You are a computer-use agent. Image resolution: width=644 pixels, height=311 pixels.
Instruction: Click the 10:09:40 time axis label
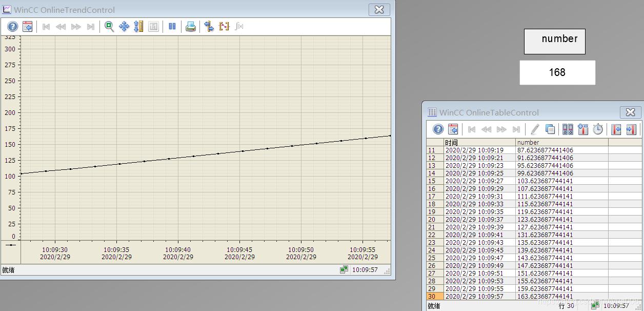[x=178, y=250]
